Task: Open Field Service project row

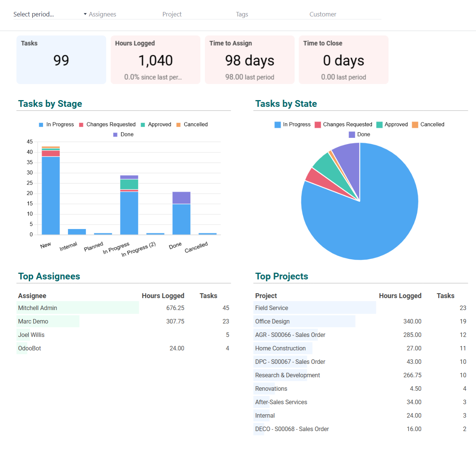Action: [272, 308]
